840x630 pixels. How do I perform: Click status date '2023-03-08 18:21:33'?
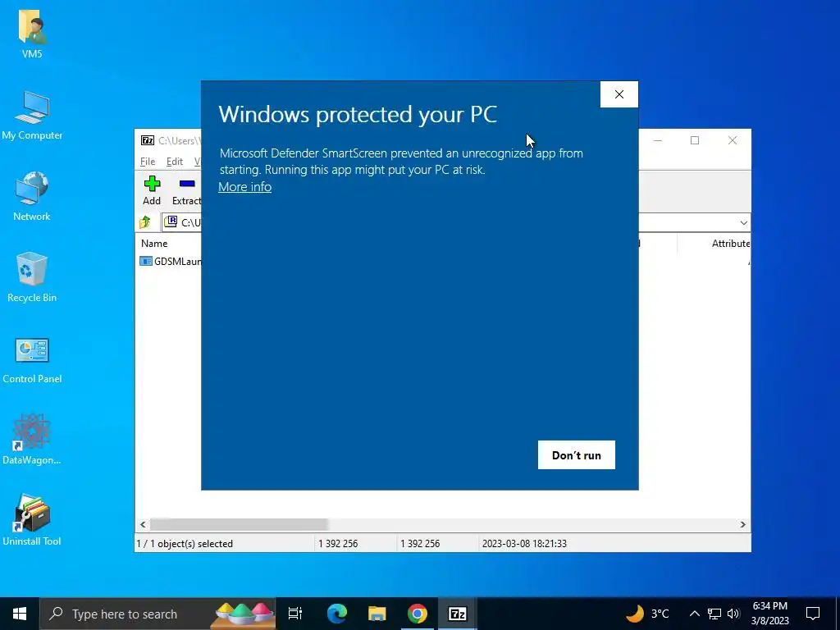524,543
